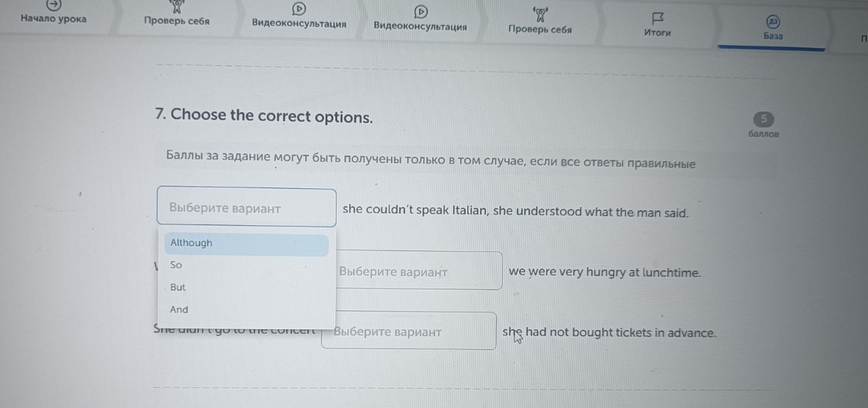Click the play icon above first Видеоконсультация
This screenshot has height=408, width=868.
point(299,8)
